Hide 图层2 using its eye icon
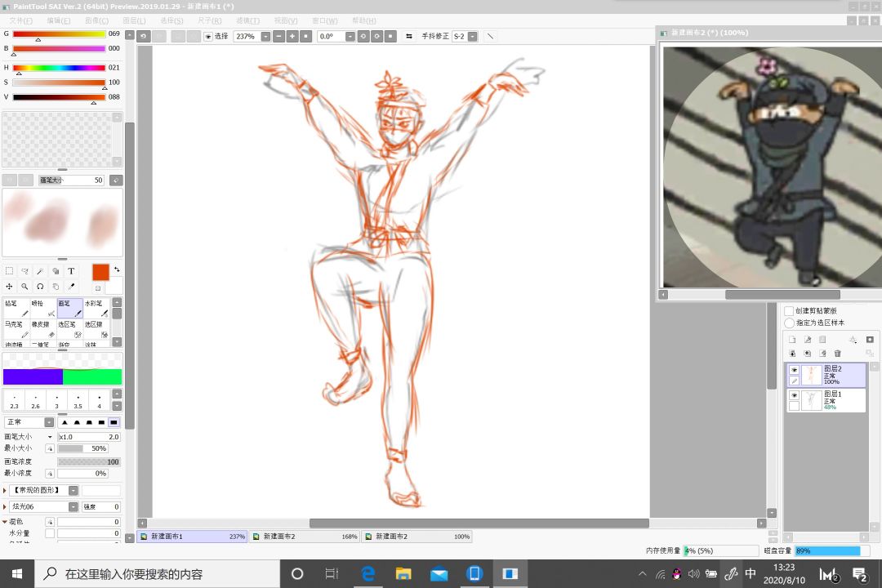 794,370
